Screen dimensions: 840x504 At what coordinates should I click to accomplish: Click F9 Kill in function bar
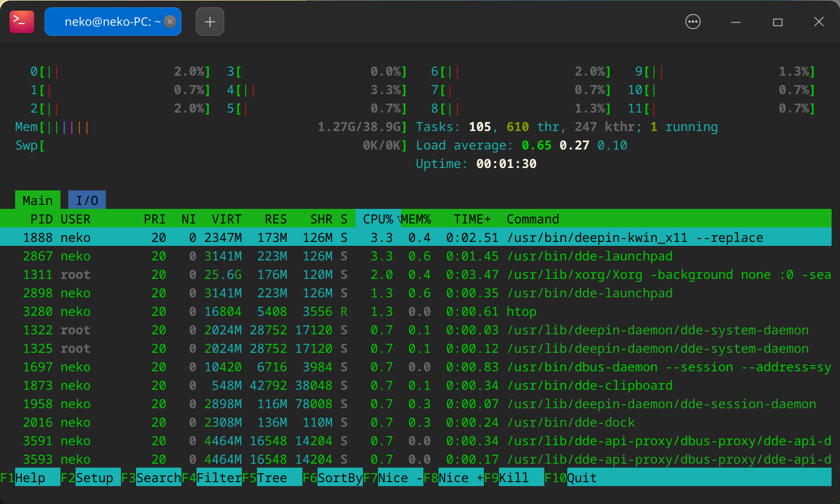514,478
